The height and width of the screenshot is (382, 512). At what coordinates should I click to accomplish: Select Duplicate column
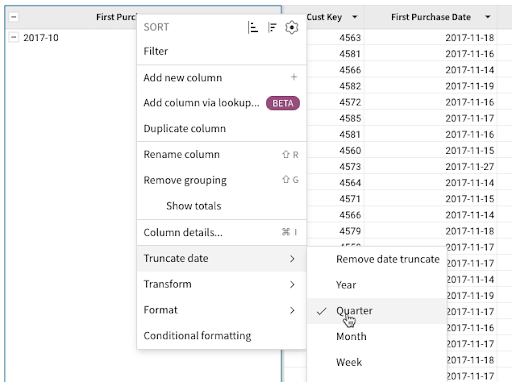tap(221, 129)
